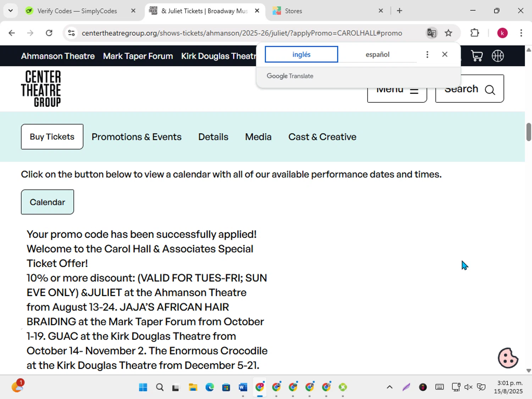Click the page vertical scrollbar thumb
The image size is (532, 399).
click(528, 132)
